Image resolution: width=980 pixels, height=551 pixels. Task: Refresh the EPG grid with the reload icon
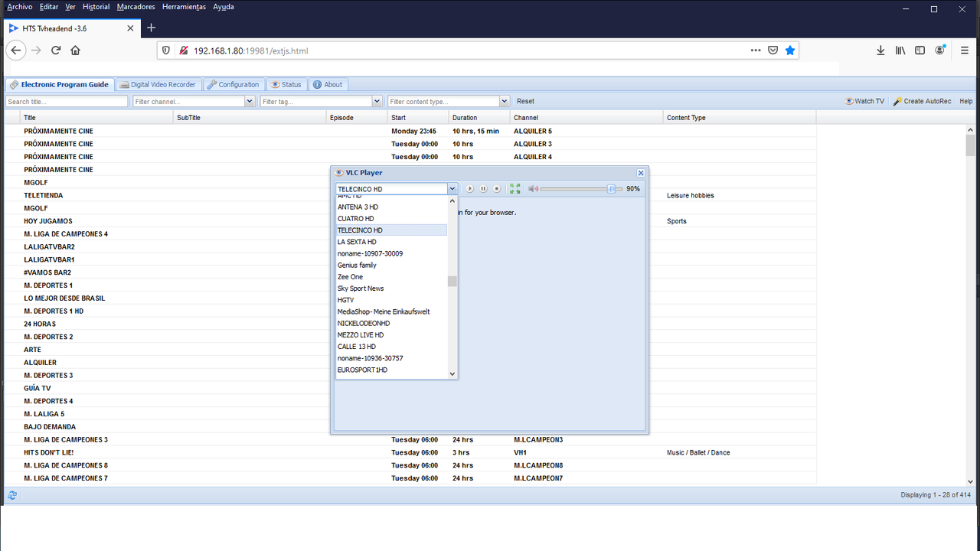coord(12,495)
